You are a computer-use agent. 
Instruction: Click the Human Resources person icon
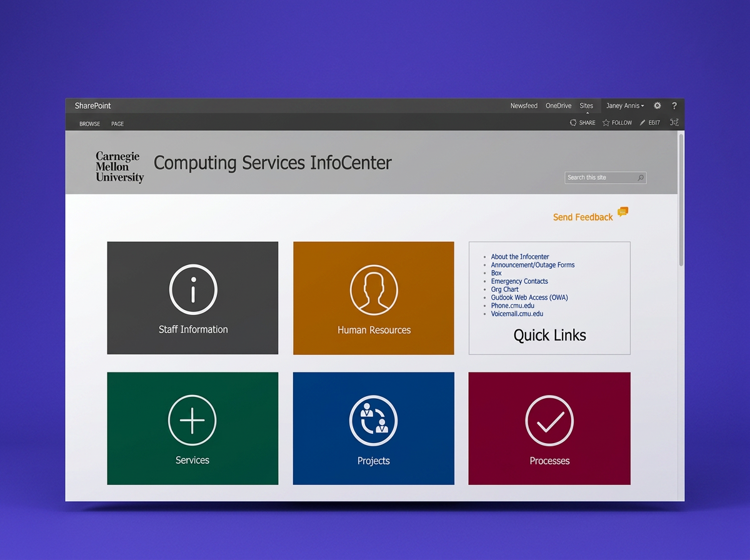pos(374,290)
